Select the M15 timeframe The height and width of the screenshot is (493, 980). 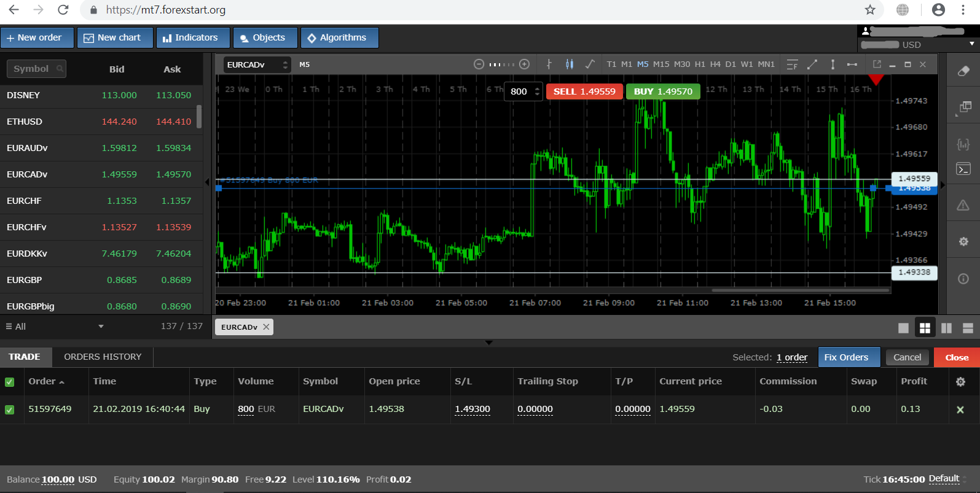661,64
